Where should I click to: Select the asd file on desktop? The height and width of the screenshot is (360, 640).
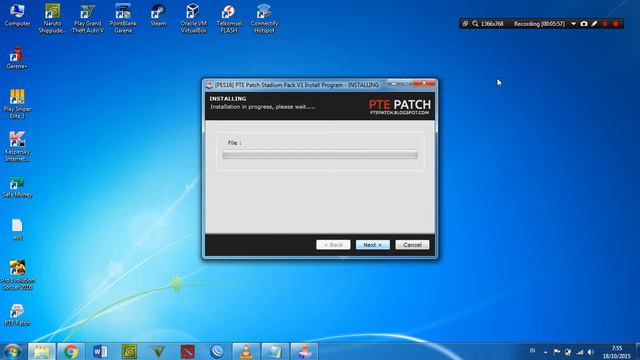coord(17,229)
